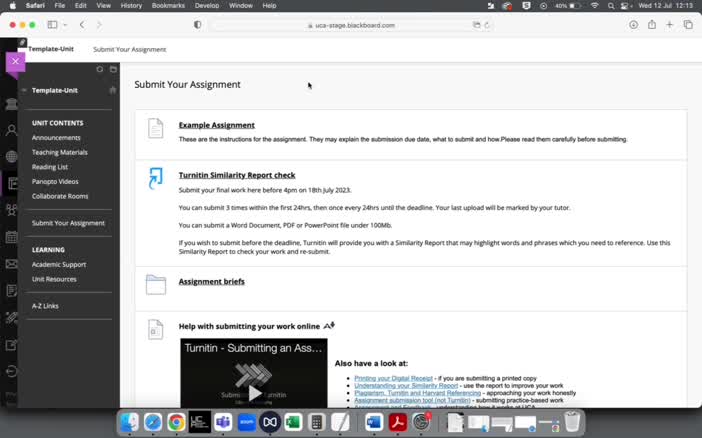Open Microsoft Excel from the Dock
The image size is (702, 438).
click(293, 422)
